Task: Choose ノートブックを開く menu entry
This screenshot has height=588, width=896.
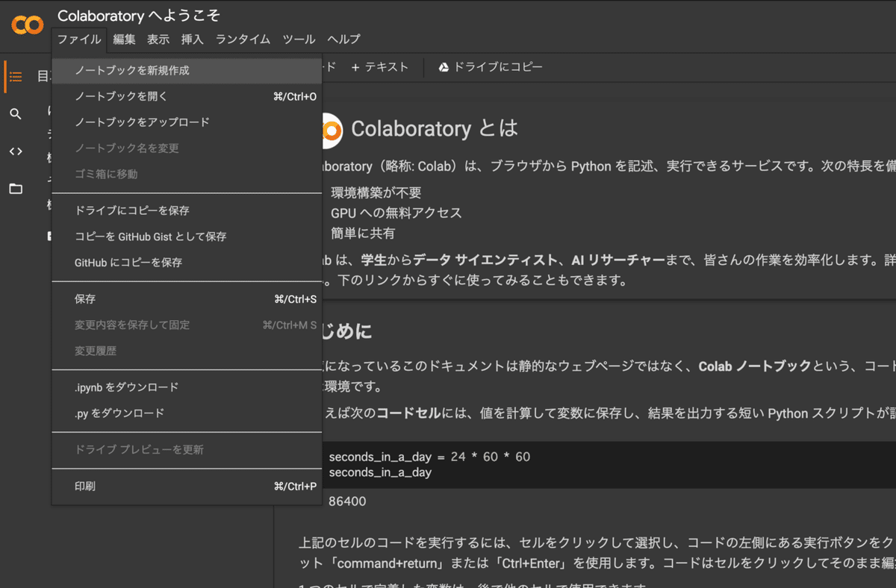Action: pos(187,96)
